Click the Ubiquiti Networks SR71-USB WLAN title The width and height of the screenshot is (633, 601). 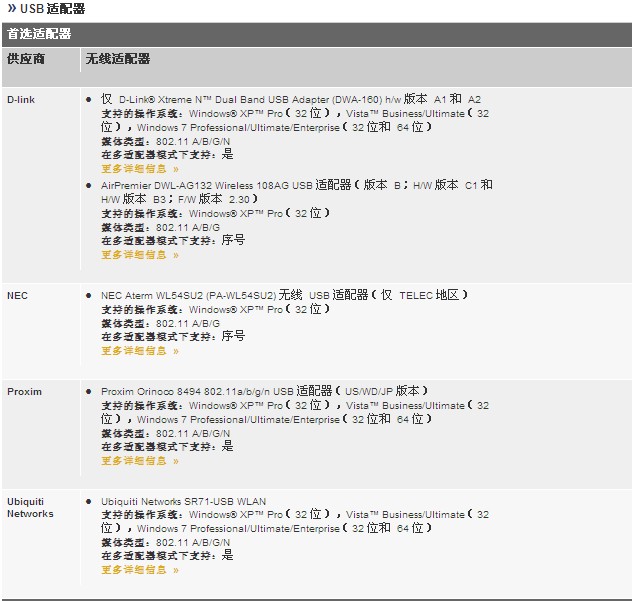183,502
